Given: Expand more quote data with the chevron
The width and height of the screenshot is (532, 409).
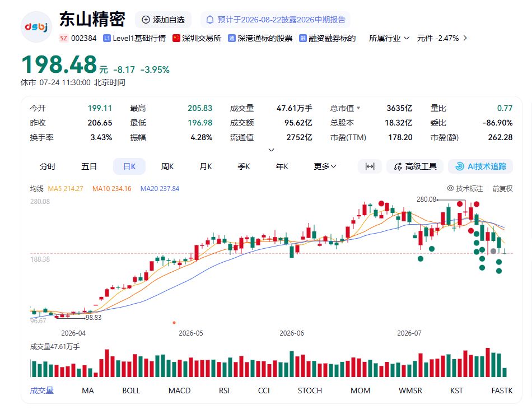Looking at the screenshot, I should tap(271, 150).
